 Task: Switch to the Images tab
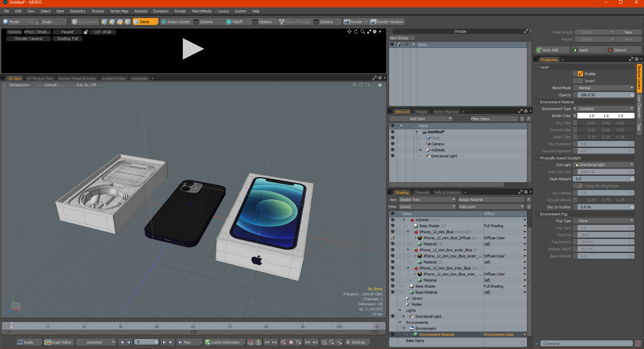[421, 112]
